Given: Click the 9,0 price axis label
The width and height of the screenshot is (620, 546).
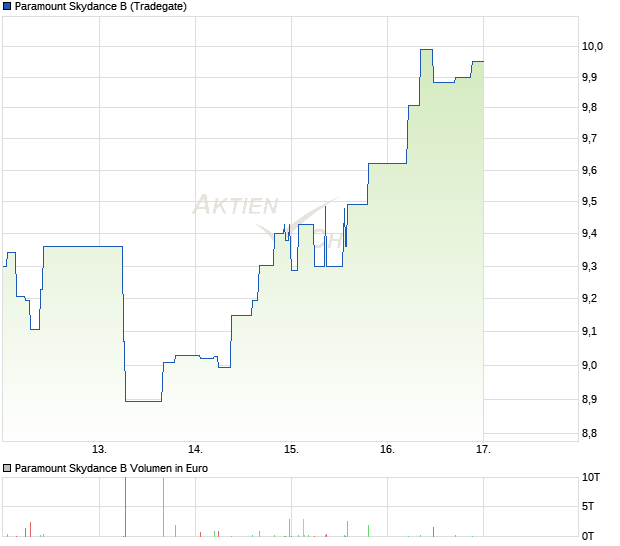Looking at the screenshot, I should pyautogui.click(x=590, y=365).
